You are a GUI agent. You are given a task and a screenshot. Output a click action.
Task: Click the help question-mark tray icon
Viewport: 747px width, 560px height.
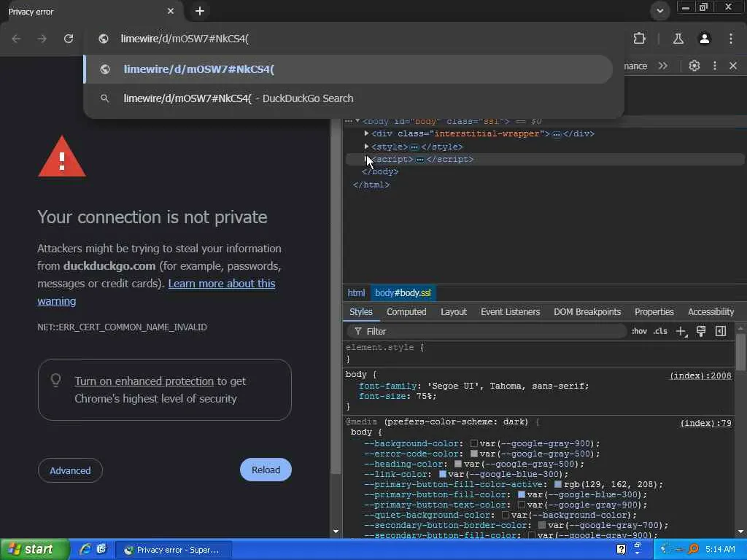click(x=621, y=550)
